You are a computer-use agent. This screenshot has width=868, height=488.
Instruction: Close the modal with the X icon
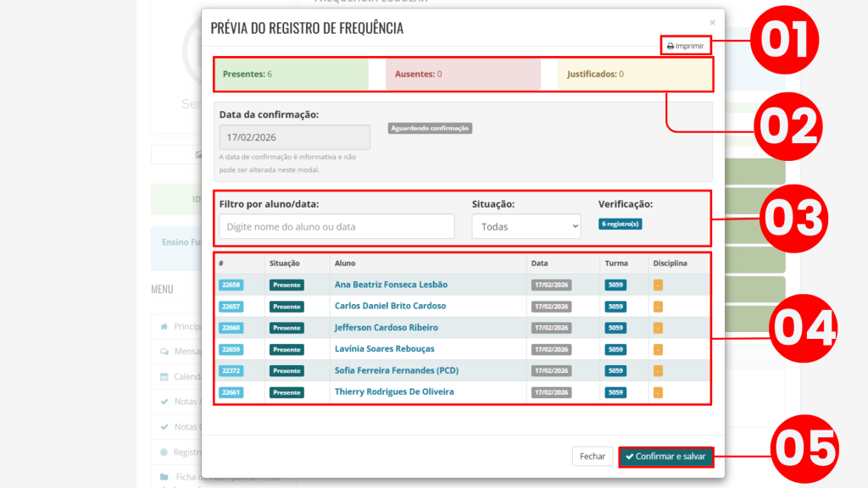[x=712, y=22]
